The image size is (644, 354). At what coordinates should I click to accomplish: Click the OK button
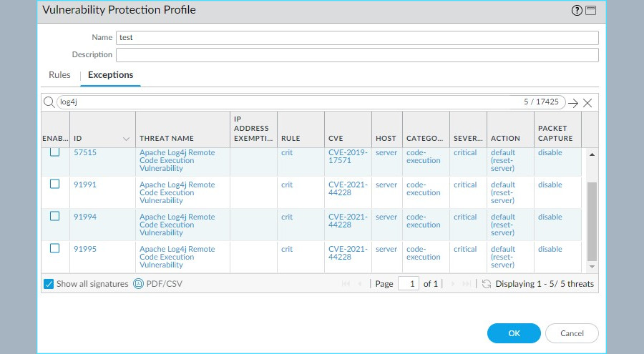coord(514,333)
